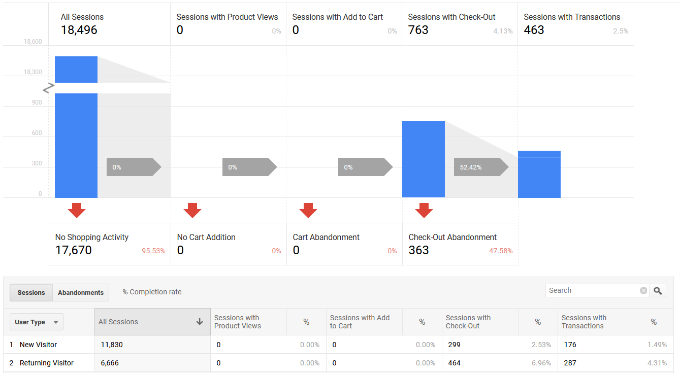The width and height of the screenshot is (680, 373).
Task: Click the Returning Visitor row label
Action: click(x=46, y=363)
